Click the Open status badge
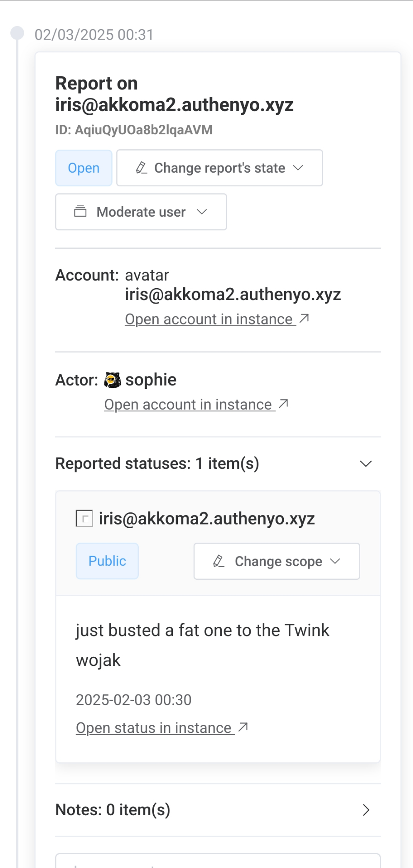Viewport: 413px width, 868px height. [84, 168]
